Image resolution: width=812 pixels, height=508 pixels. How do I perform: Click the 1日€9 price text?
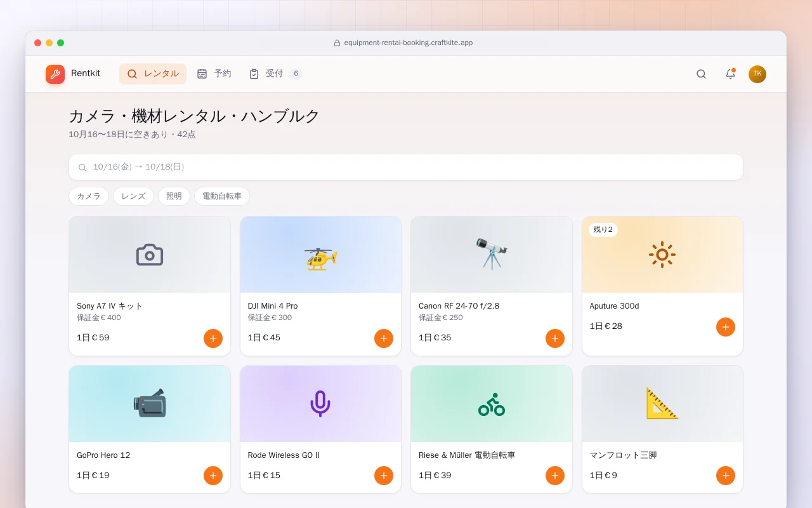coord(603,476)
